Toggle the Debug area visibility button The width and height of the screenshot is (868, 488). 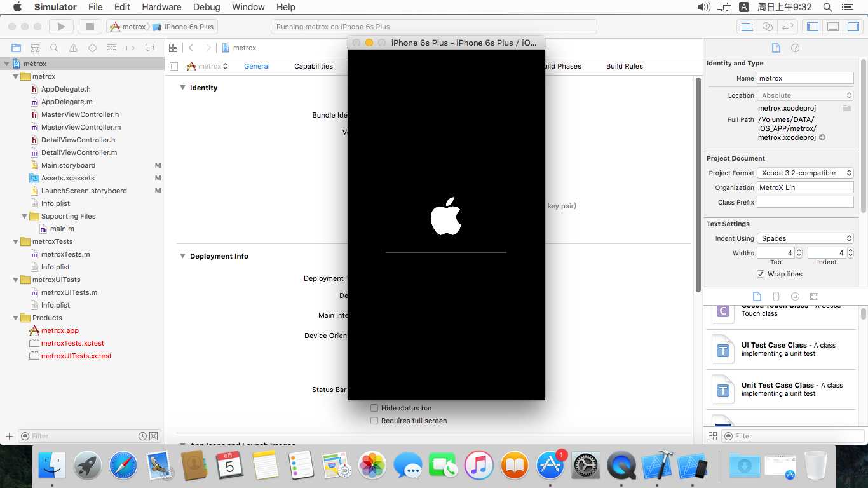coord(833,27)
